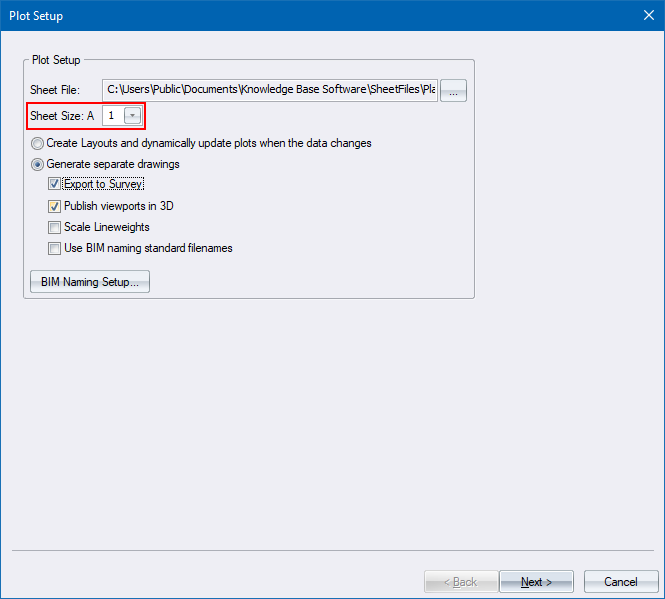Click the Sheet Size: A label
The height and width of the screenshot is (599, 665).
coord(62,116)
